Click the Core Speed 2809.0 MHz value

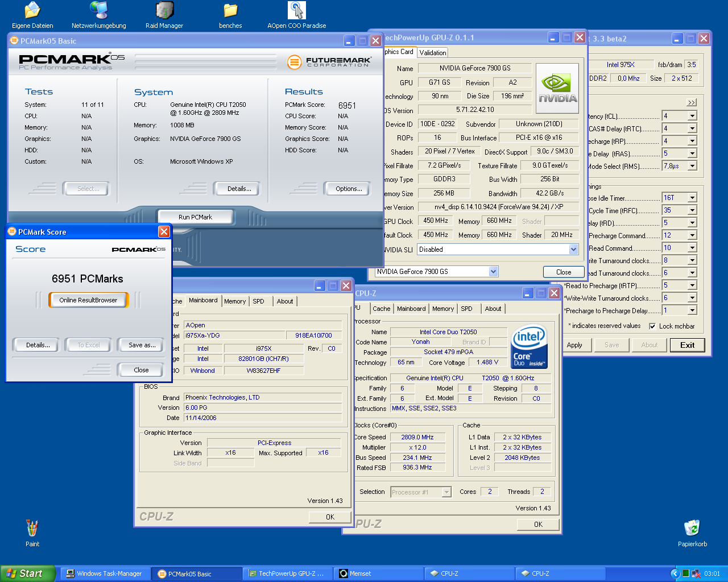[x=417, y=438]
